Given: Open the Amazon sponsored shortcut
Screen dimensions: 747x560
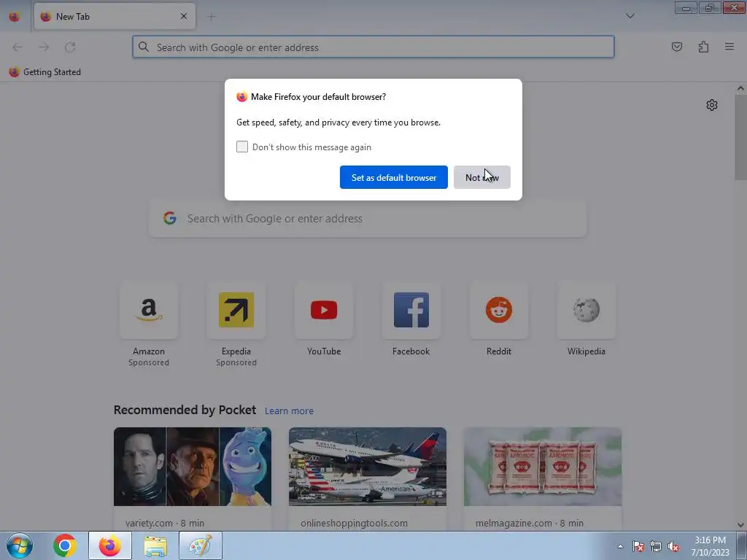Looking at the screenshot, I should click(x=149, y=311).
